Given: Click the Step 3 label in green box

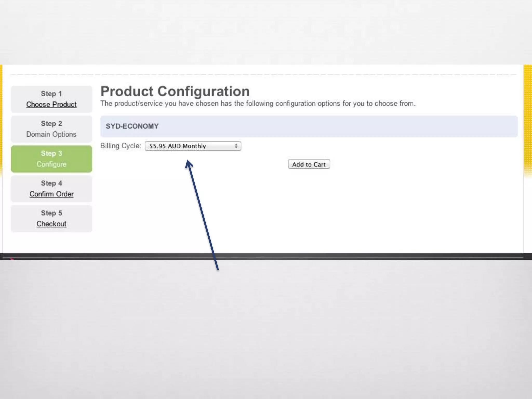Looking at the screenshot, I should [x=51, y=154].
